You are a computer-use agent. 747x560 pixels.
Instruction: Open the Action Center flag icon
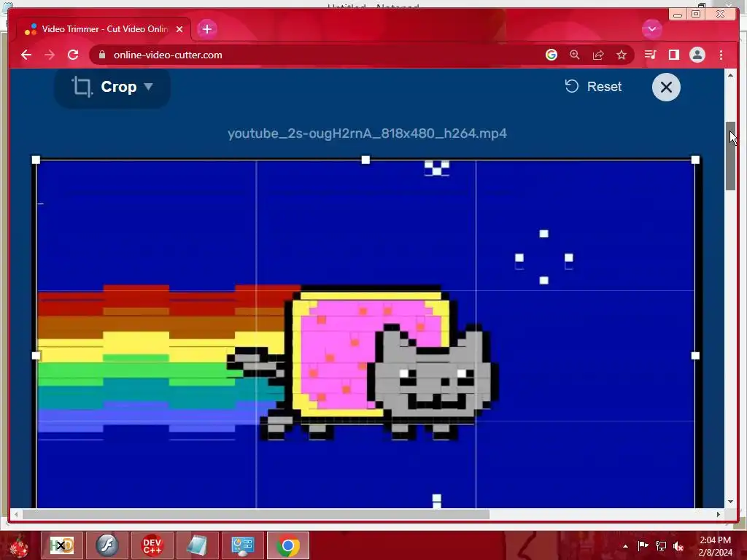643,545
